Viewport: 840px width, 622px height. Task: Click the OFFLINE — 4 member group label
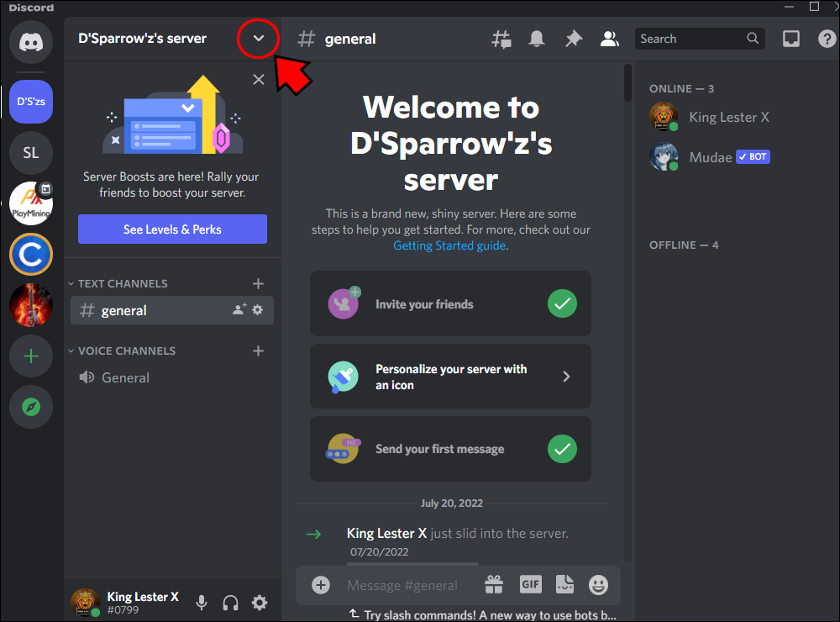click(684, 245)
